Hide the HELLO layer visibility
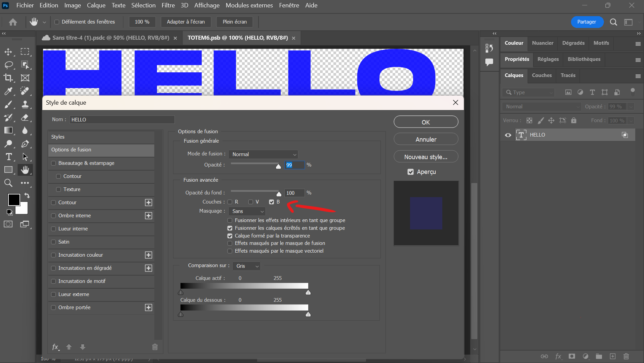The image size is (644, 363). [x=508, y=135]
